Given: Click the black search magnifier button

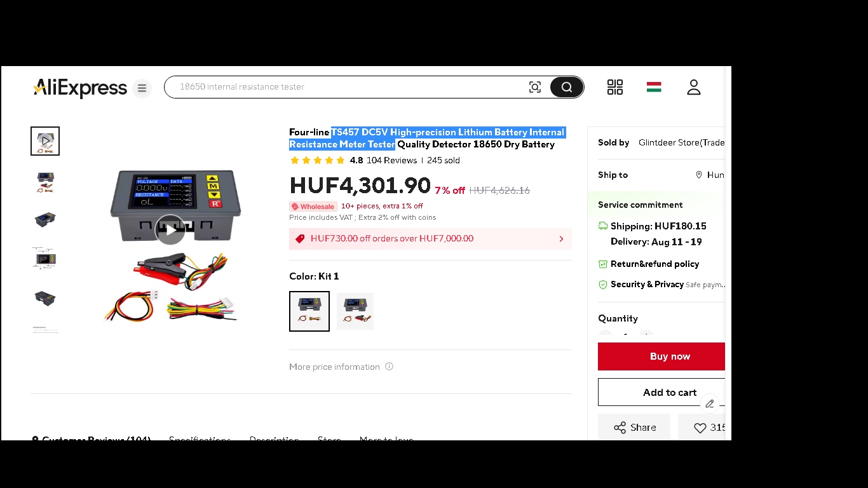Looking at the screenshot, I should (567, 87).
